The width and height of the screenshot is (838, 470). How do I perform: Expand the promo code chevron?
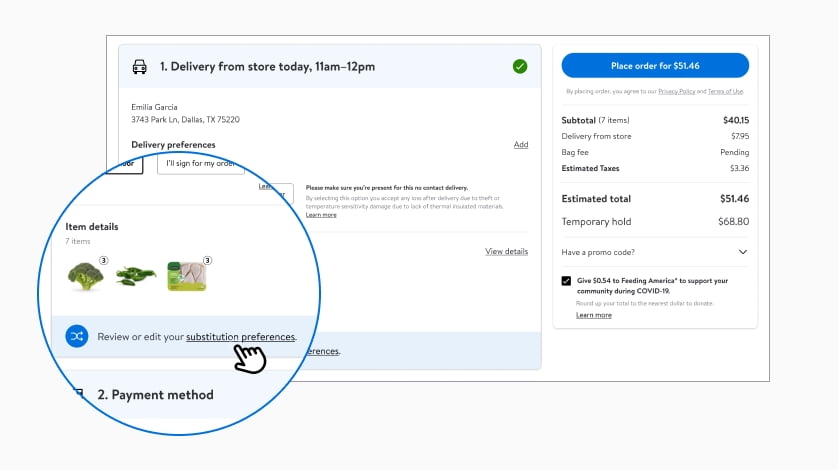(742, 252)
